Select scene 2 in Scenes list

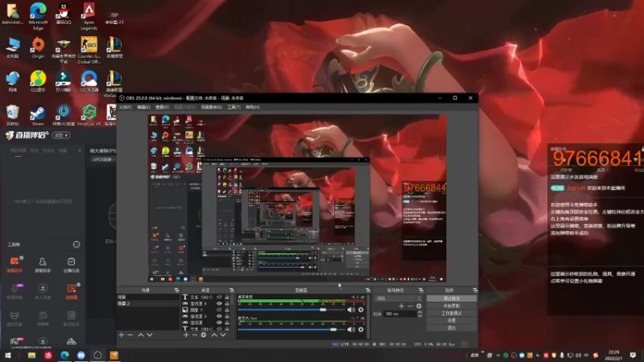point(148,304)
